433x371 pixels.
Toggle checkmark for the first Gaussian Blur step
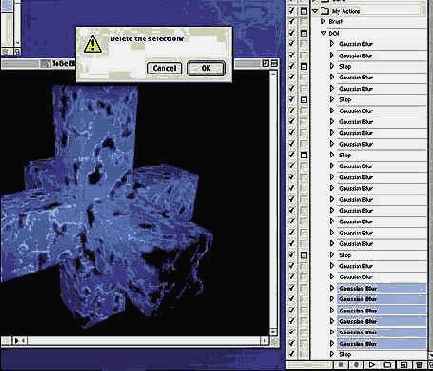pos(292,44)
